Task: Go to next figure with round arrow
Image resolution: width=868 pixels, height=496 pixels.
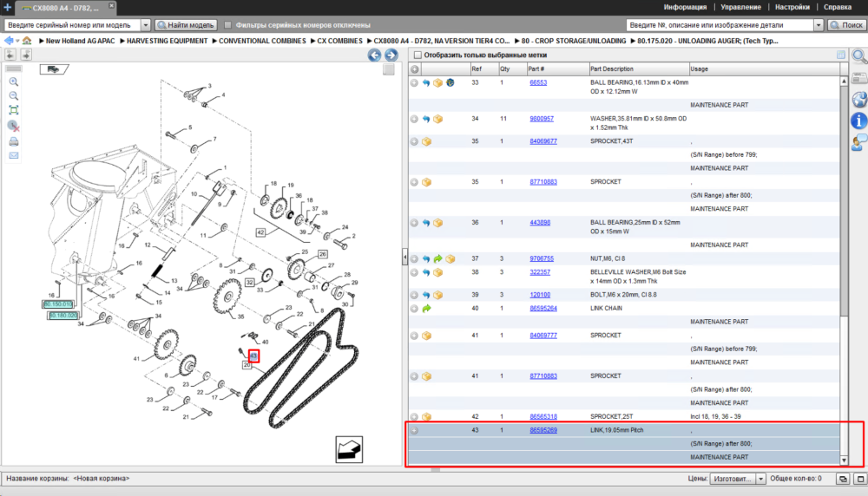Action: click(x=391, y=55)
